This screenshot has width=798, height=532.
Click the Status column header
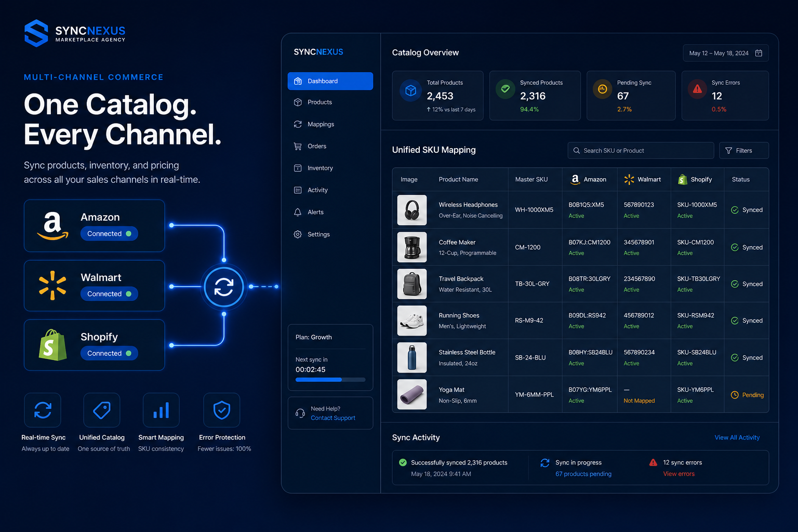click(x=740, y=179)
